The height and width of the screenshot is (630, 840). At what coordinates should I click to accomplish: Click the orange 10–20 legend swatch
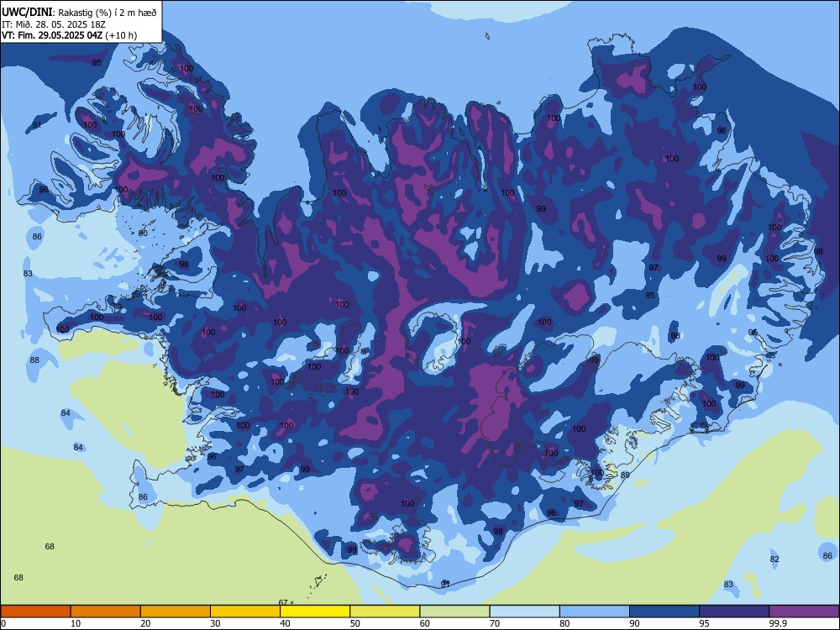point(106,612)
